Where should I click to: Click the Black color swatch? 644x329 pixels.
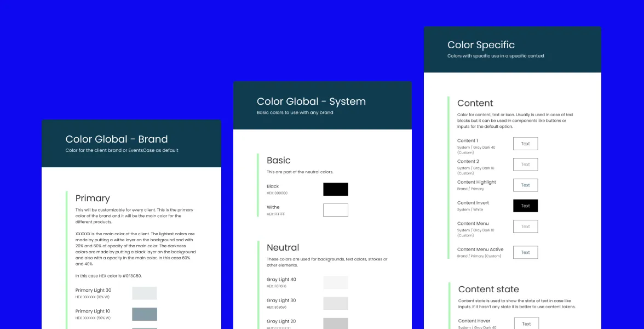tap(336, 189)
